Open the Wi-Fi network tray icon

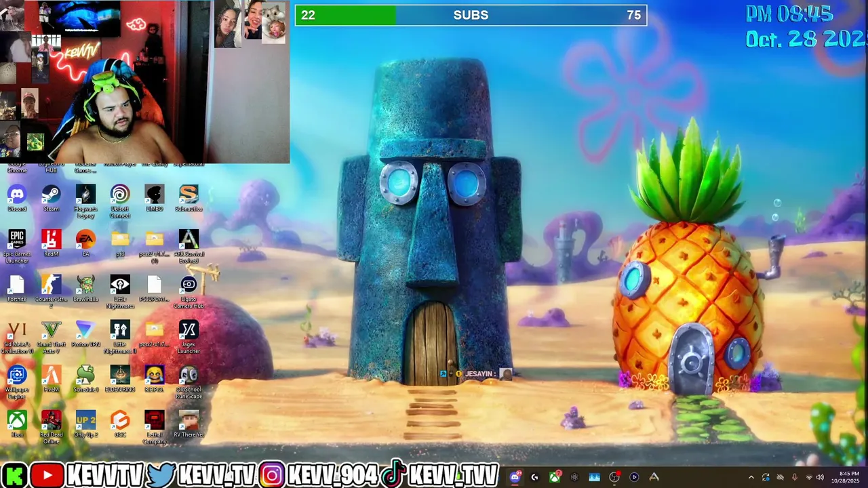[x=808, y=477]
